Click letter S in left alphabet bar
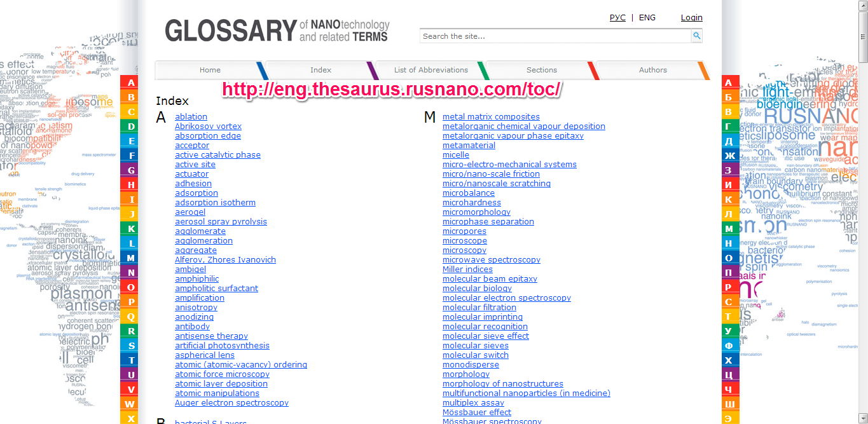The height and width of the screenshot is (424, 868). tap(131, 346)
